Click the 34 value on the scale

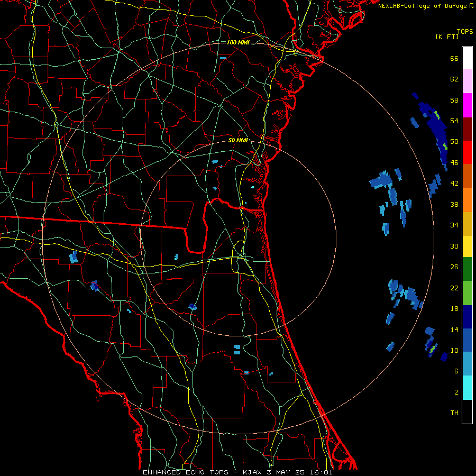tap(454, 225)
